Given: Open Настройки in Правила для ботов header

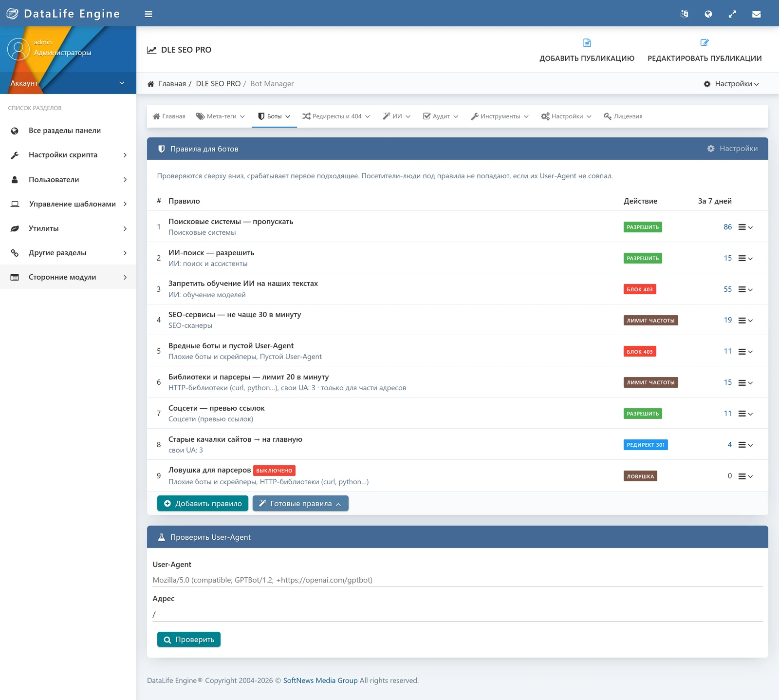Looking at the screenshot, I should point(732,149).
